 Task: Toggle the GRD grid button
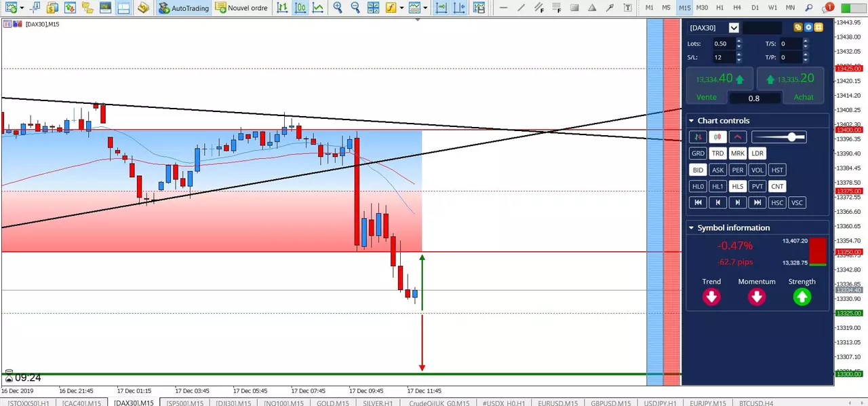(x=698, y=153)
